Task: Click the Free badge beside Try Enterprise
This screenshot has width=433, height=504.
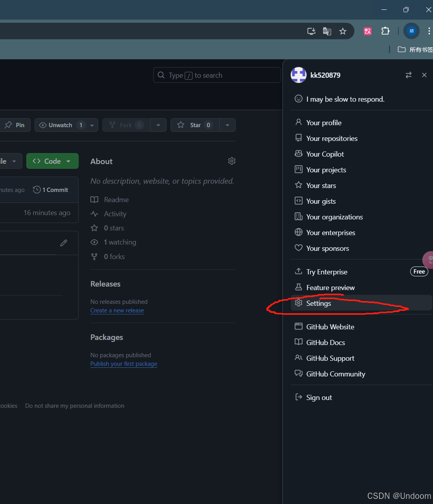Action: (x=419, y=271)
